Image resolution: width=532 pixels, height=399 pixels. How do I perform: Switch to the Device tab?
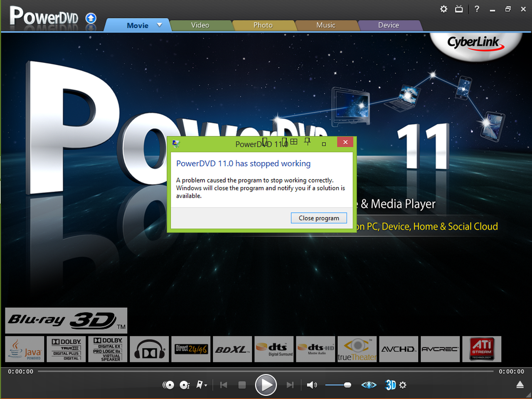click(389, 25)
